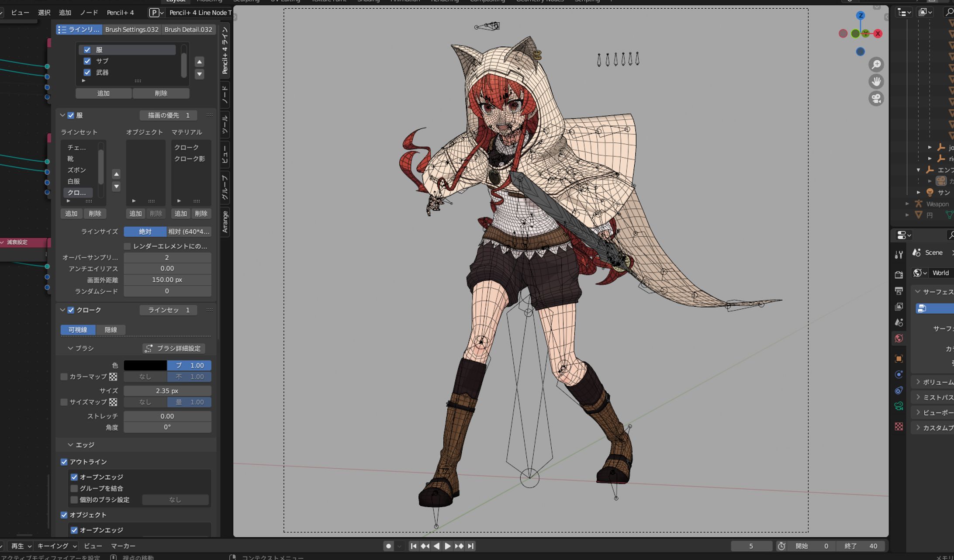
Task: Open the Tool properties tab icon
Action: click(899, 255)
